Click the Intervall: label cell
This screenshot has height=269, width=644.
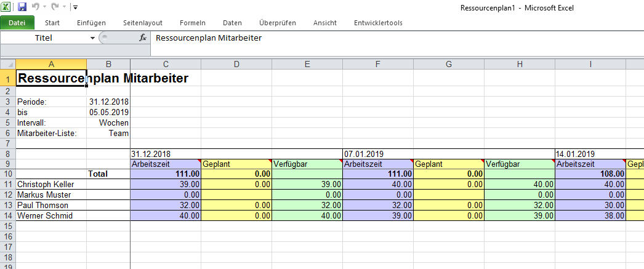point(51,122)
